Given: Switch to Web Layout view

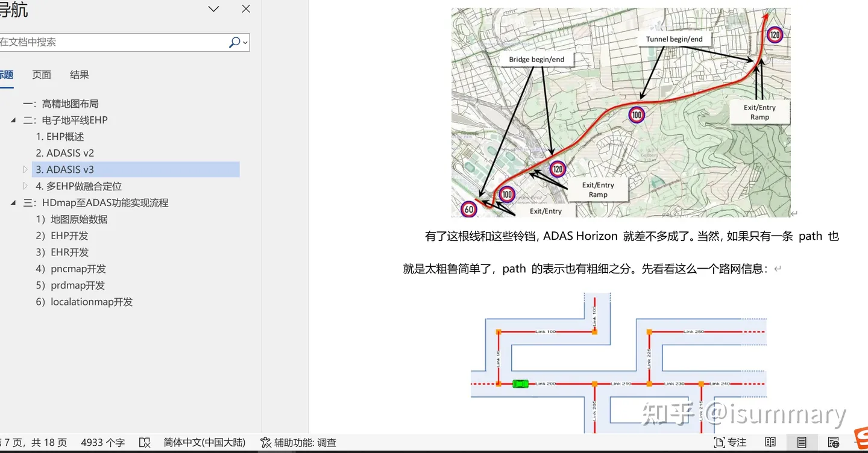Looking at the screenshot, I should [x=834, y=442].
